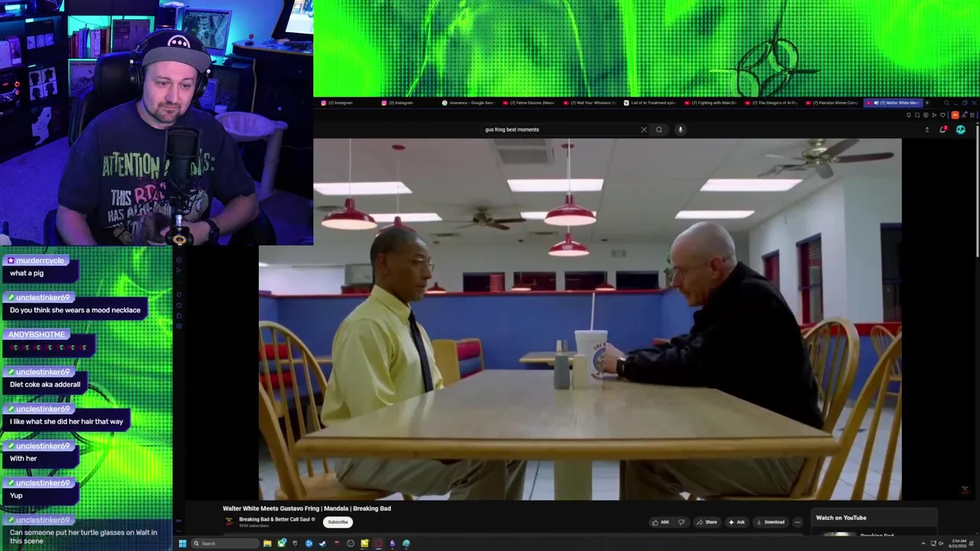This screenshot has height=551, width=980.
Task: Click the Ask sparkle button
Action: [737, 522]
